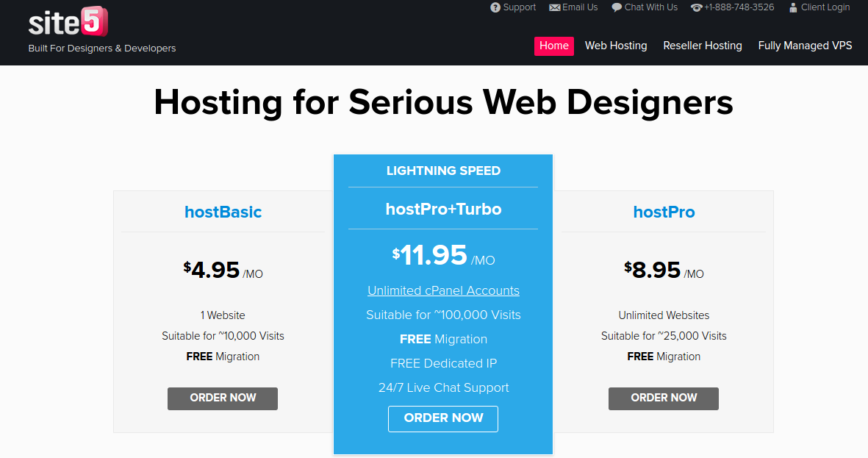Start a chat via Chat With Us
868x458 pixels.
coord(650,7)
